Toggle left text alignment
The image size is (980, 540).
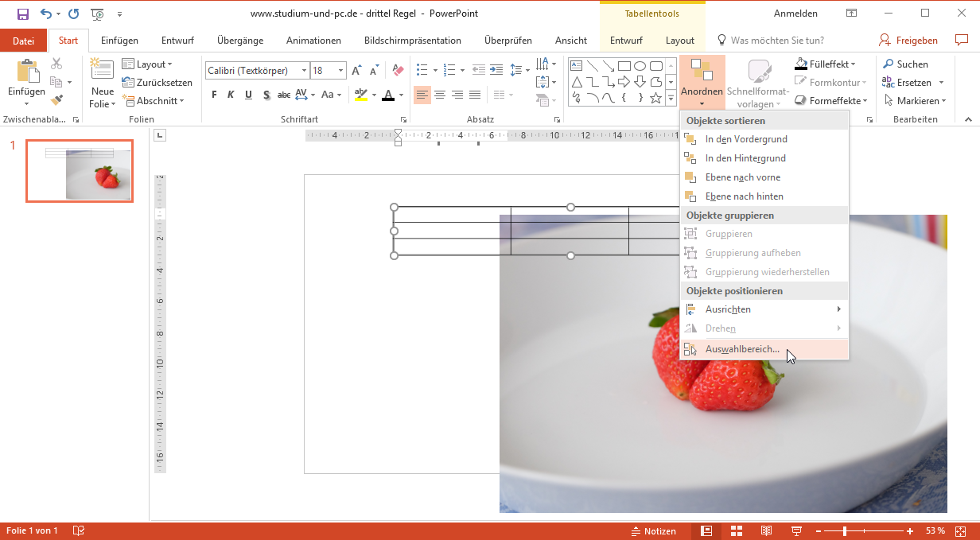pyautogui.click(x=422, y=95)
